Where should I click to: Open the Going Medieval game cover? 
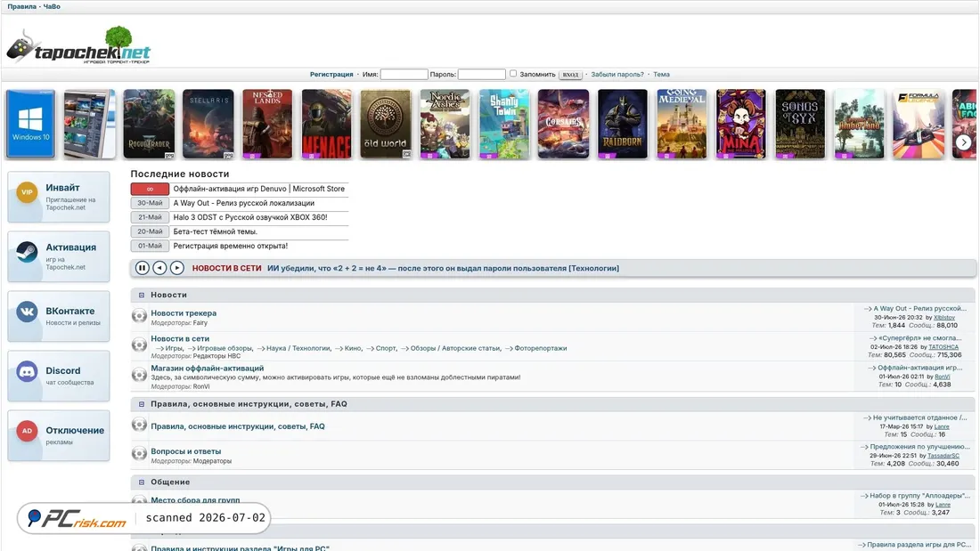point(682,124)
